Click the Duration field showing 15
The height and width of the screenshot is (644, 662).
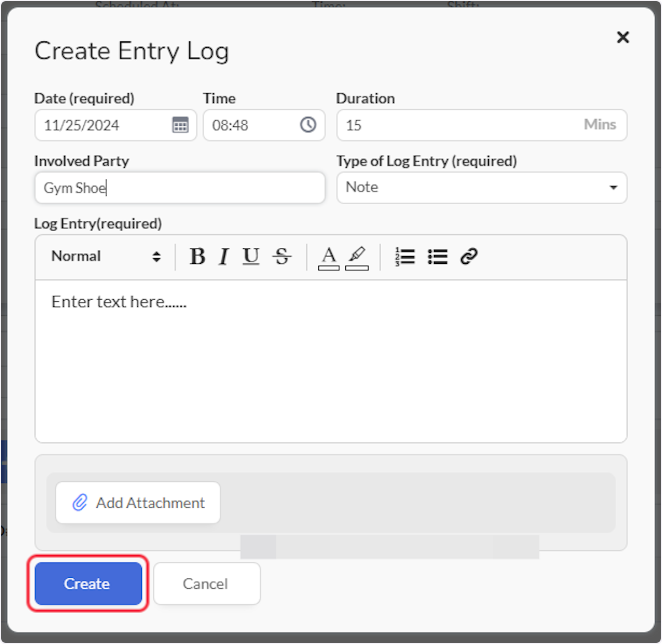(482, 125)
